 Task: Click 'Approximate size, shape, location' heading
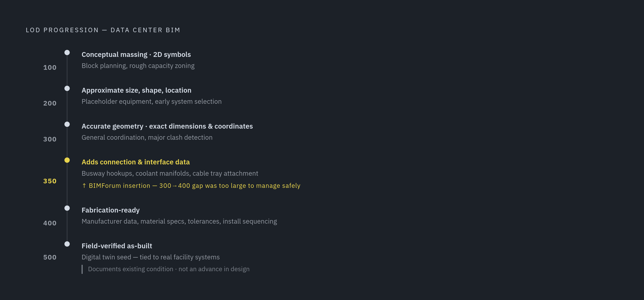click(x=136, y=90)
